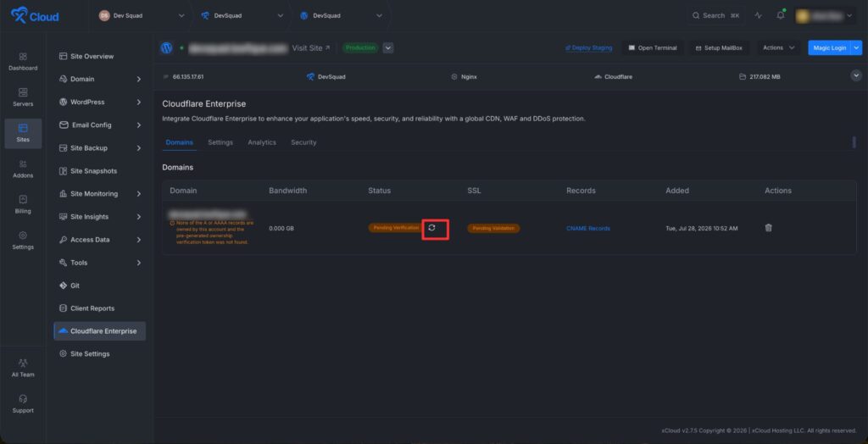The height and width of the screenshot is (444, 868).
Task: Switch to the Settings tab
Action: 220,143
